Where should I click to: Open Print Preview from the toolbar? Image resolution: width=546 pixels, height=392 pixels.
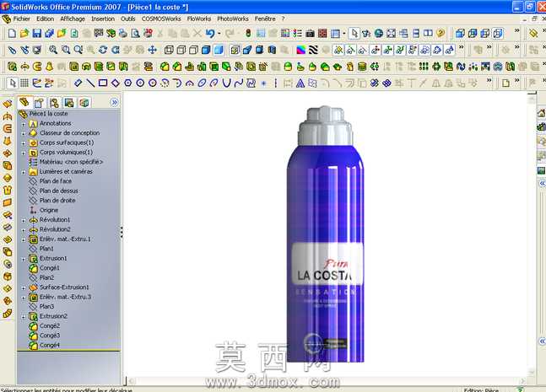pyautogui.click(x=136, y=34)
